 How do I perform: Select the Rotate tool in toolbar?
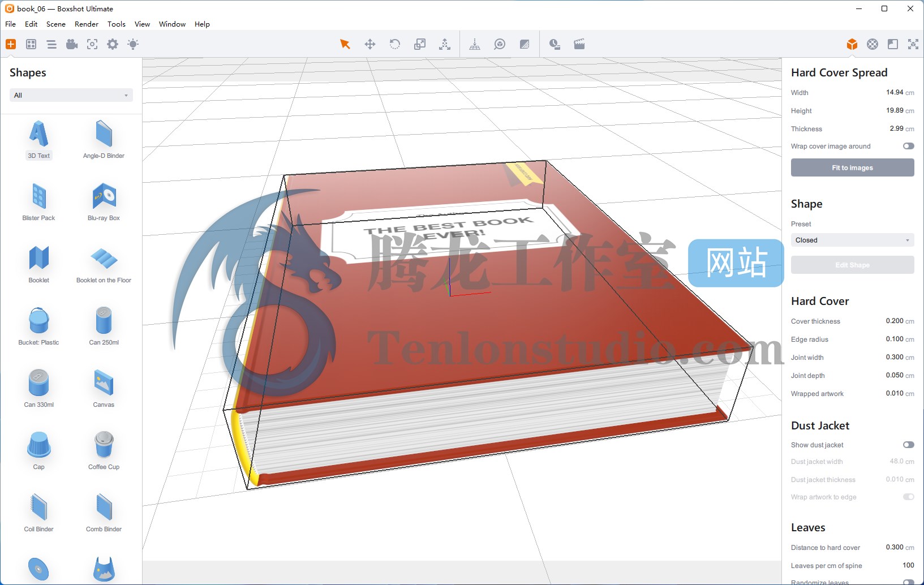tap(395, 44)
